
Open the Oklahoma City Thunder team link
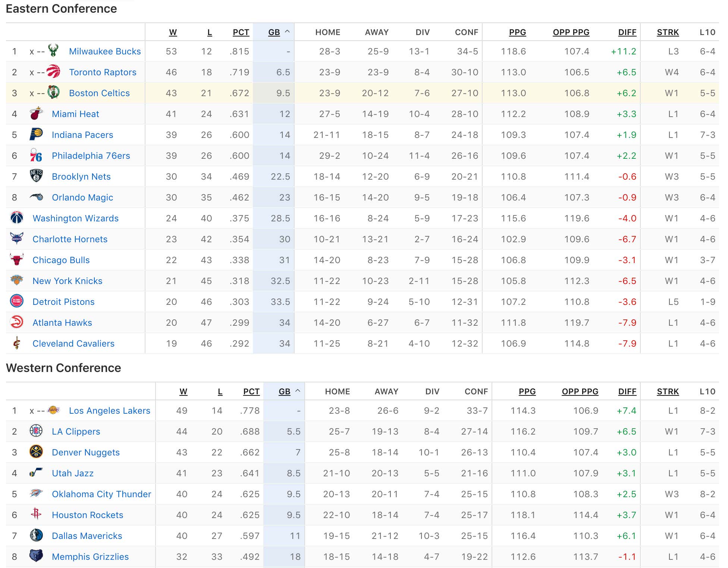(x=101, y=494)
